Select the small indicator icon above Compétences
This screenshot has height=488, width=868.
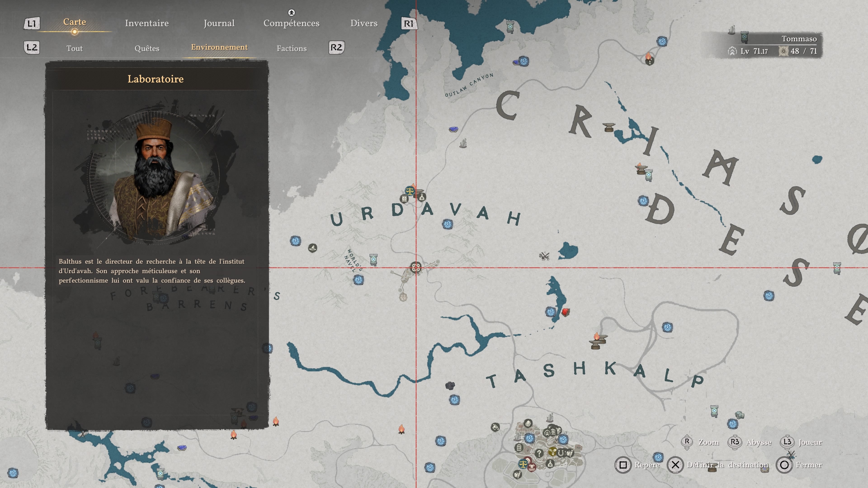(x=291, y=12)
